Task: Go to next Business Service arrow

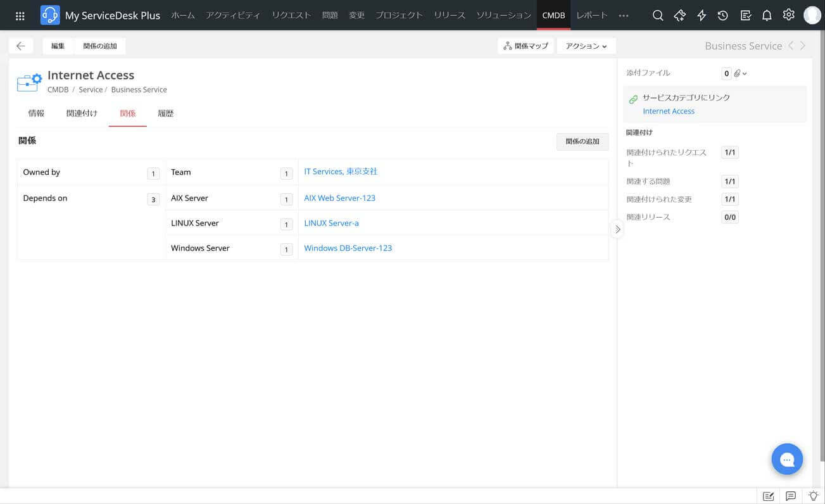Action: pyautogui.click(x=803, y=46)
